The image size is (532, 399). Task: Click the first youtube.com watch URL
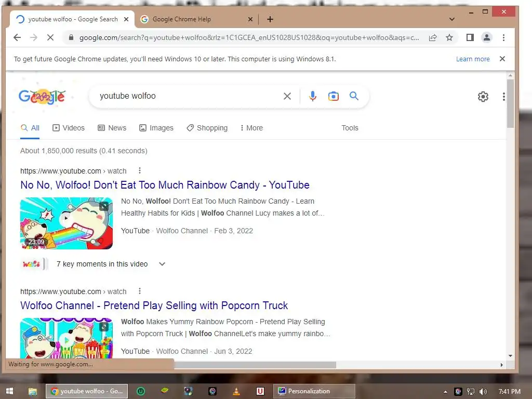[73, 171]
